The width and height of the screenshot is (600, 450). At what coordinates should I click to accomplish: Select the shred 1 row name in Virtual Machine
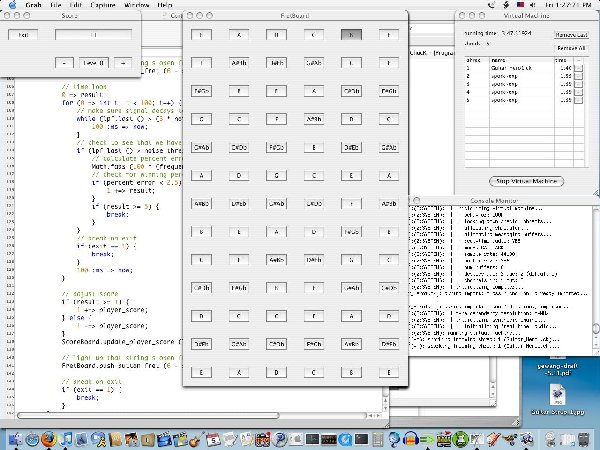(x=511, y=68)
